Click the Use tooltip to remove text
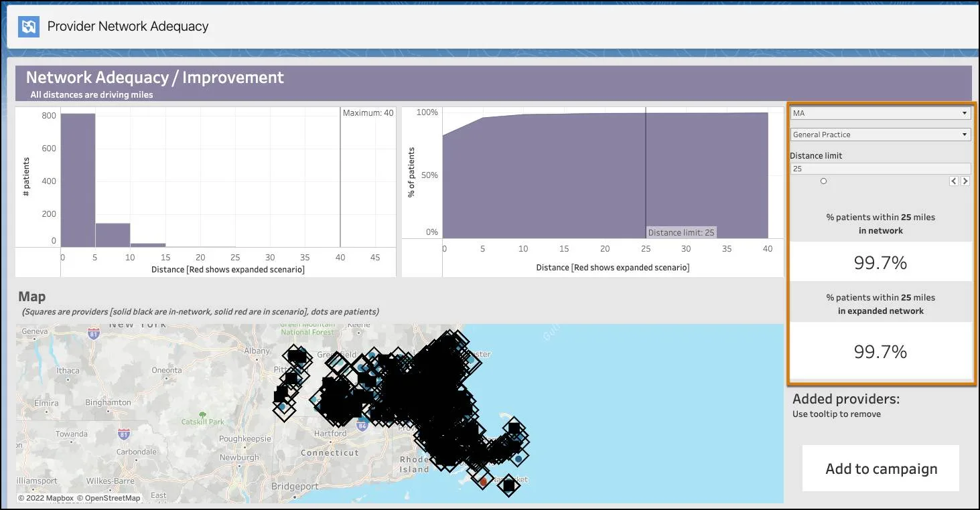The height and width of the screenshot is (510, 980). pos(837,414)
